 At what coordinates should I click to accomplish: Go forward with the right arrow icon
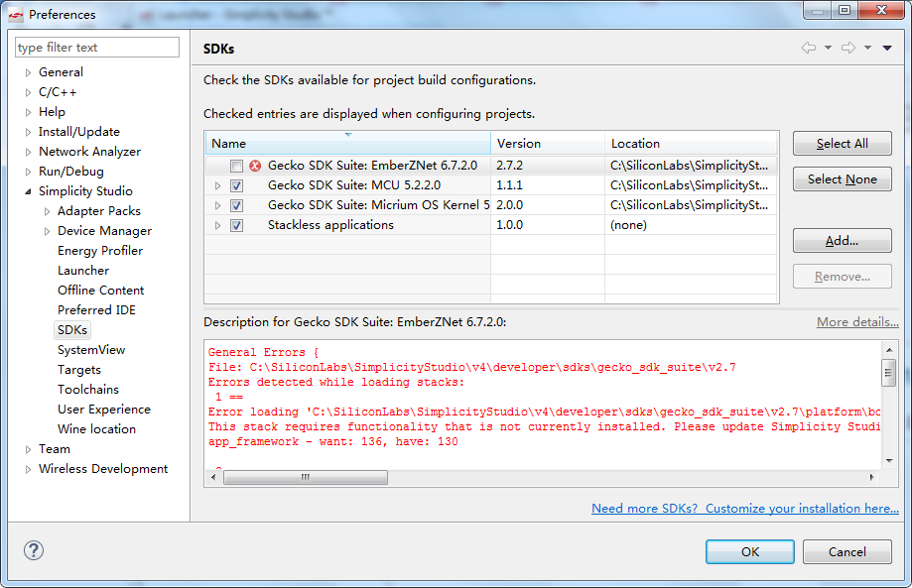(x=848, y=48)
